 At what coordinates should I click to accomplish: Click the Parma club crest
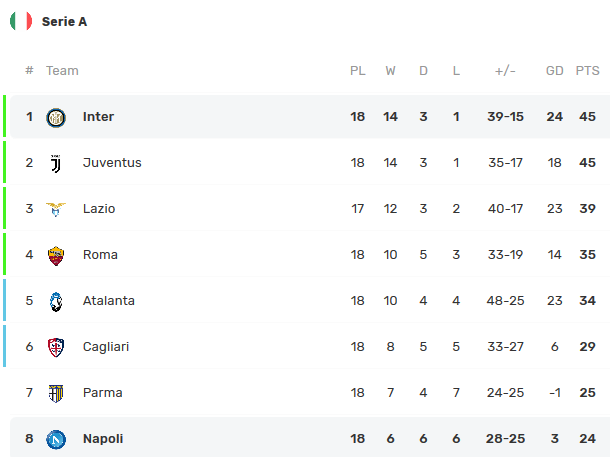pyautogui.click(x=56, y=393)
